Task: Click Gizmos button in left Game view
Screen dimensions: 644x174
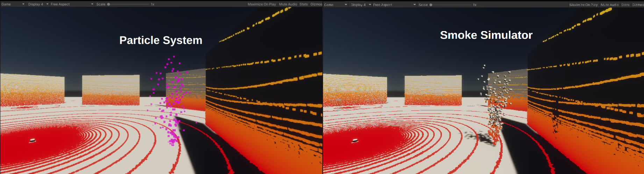Action: pos(316,4)
